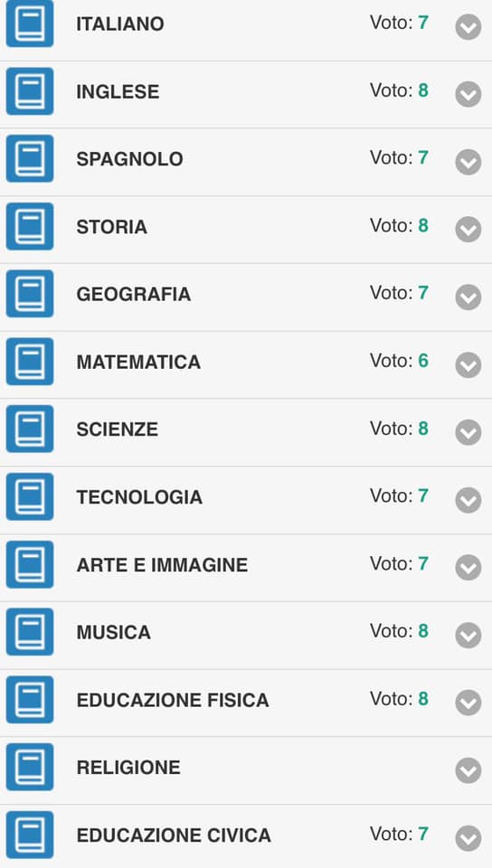Click the book icon beside RELIGIONE

pos(30,768)
